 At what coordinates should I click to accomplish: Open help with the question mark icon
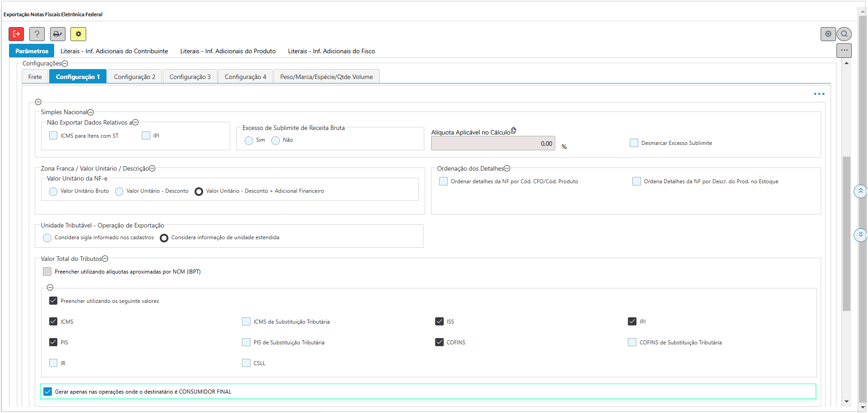[x=37, y=34]
